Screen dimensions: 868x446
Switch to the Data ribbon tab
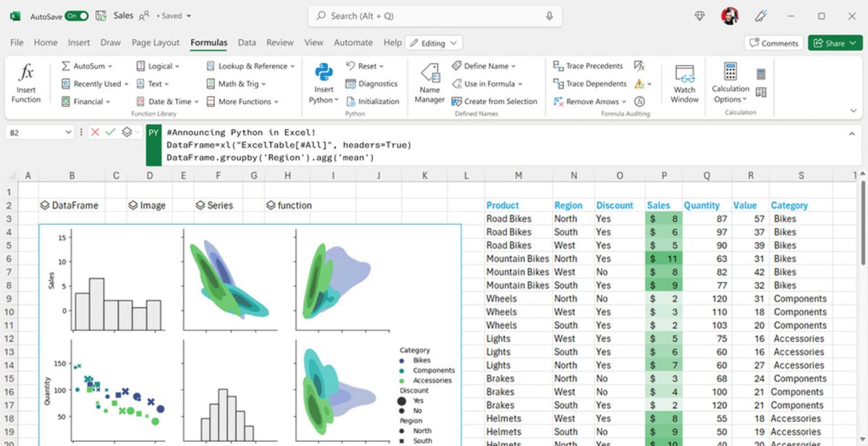(247, 43)
